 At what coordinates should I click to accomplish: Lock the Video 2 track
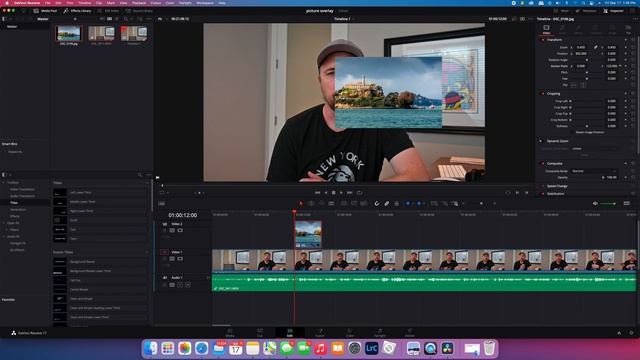point(164,231)
